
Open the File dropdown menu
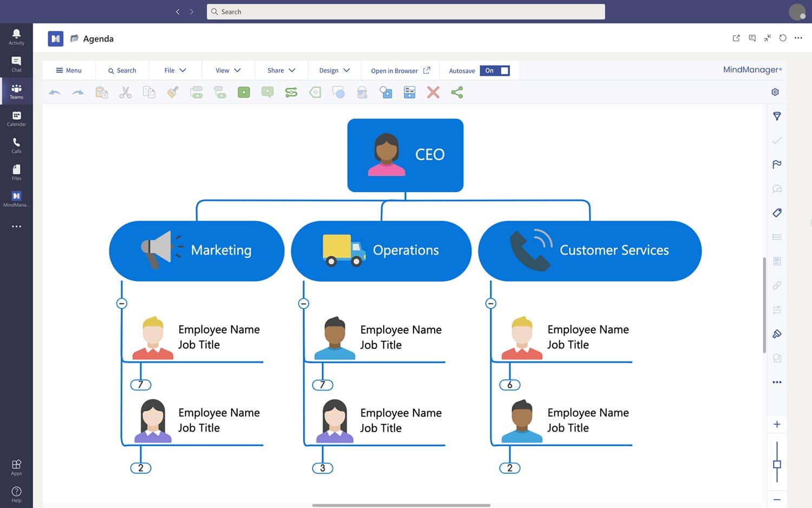(x=175, y=70)
